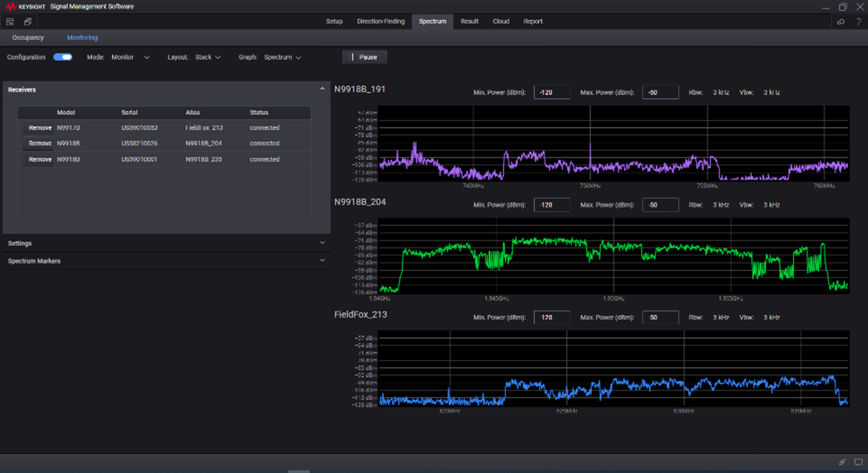Click the Min. Power field for N9918B_191
This screenshot has height=473, width=868.
click(552, 92)
